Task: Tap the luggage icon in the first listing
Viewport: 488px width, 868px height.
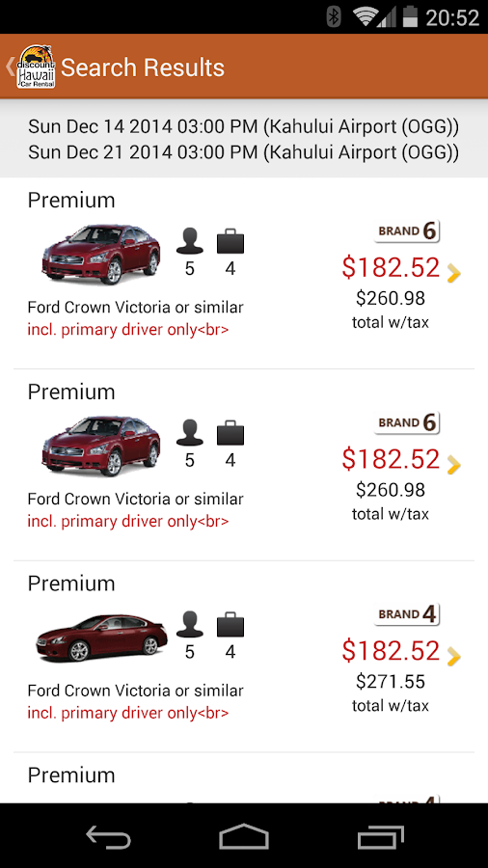Action: tap(230, 242)
